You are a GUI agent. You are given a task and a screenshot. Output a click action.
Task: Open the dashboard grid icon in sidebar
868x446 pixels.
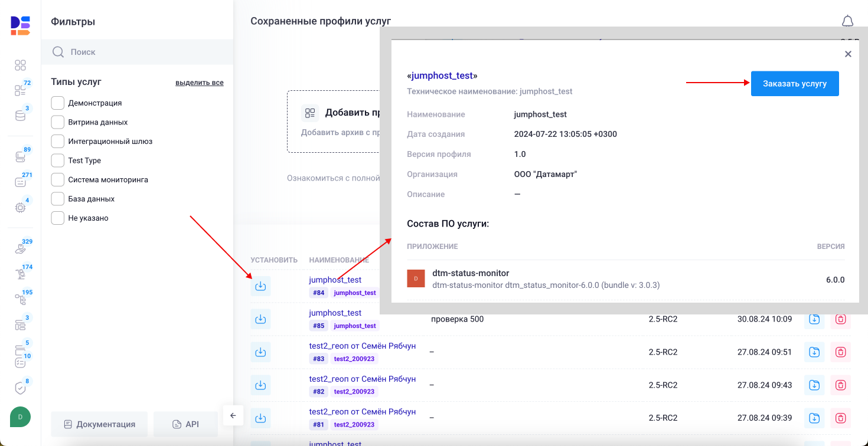[x=20, y=65]
